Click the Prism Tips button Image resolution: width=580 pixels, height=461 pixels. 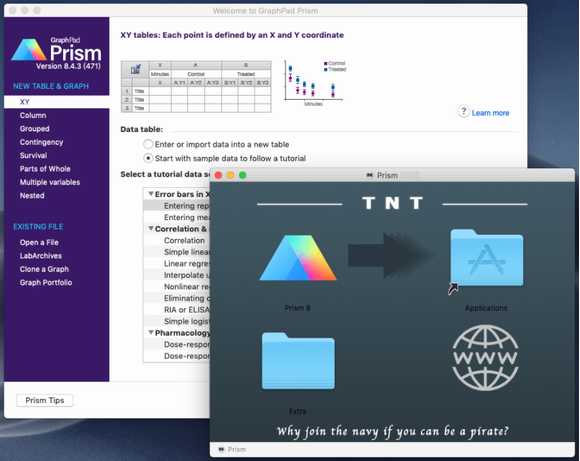[45, 400]
